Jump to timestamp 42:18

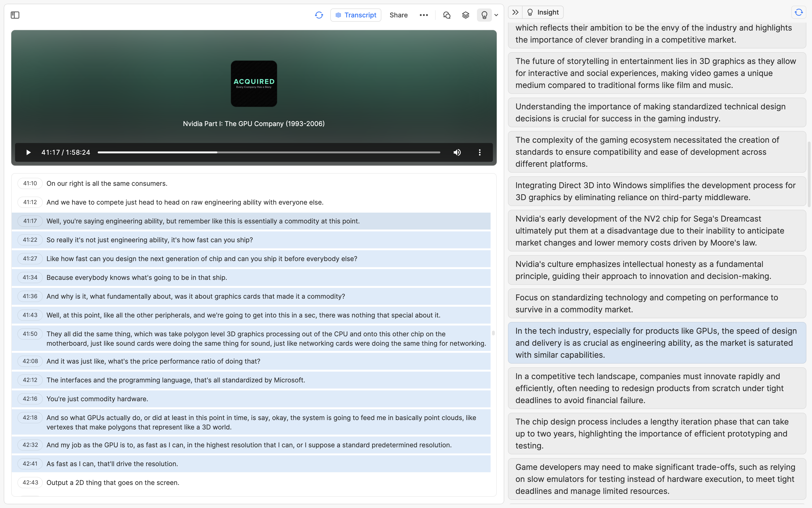point(30,418)
